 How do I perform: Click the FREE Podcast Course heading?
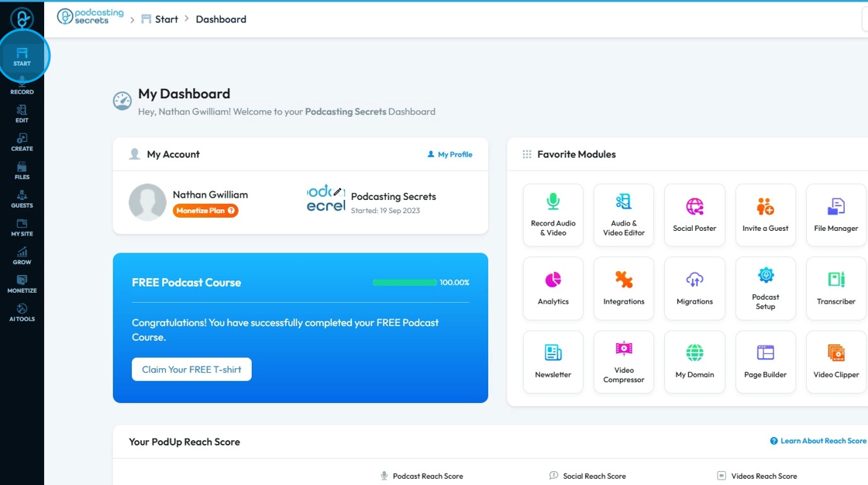(187, 282)
